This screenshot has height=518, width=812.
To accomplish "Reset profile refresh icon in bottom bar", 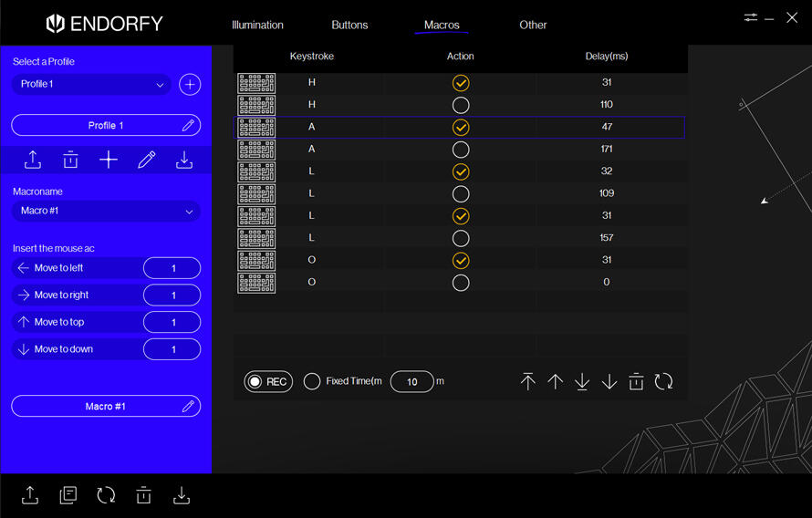I will [106, 495].
